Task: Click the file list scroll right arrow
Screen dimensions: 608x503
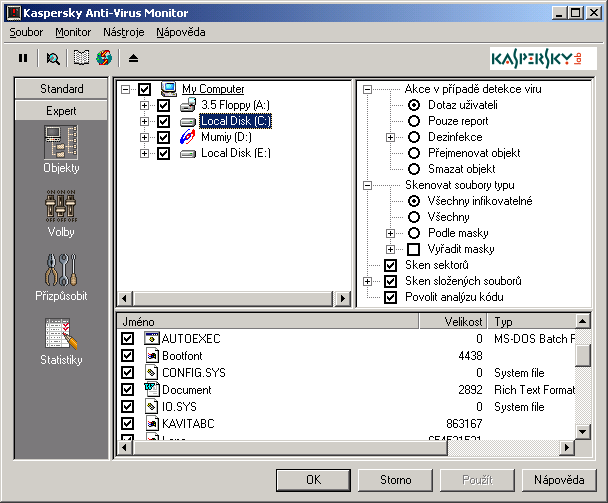Action: [x=567, y=448]
